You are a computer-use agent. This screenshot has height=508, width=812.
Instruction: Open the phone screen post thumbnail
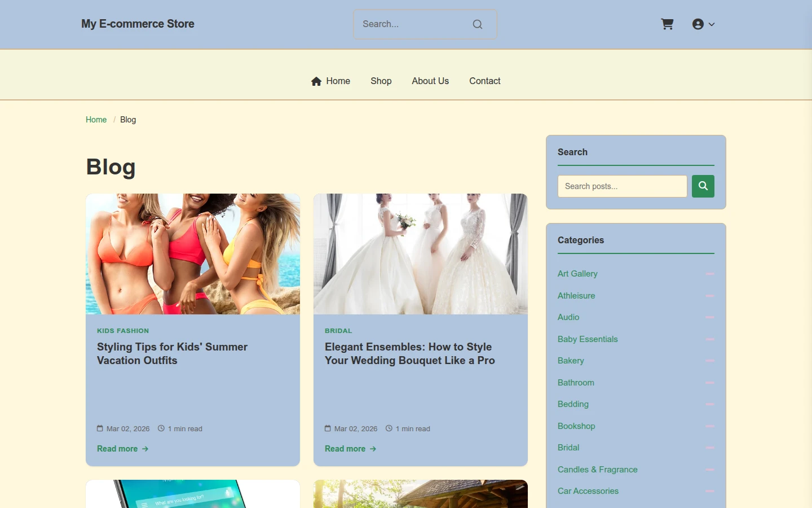(x=193, y=494)
